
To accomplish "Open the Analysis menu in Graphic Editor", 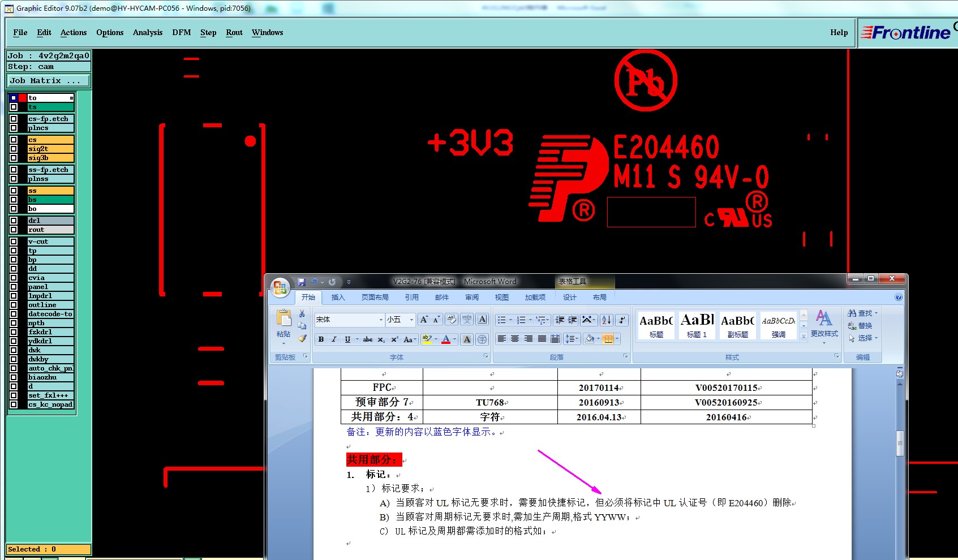I will tap(148, 32).
